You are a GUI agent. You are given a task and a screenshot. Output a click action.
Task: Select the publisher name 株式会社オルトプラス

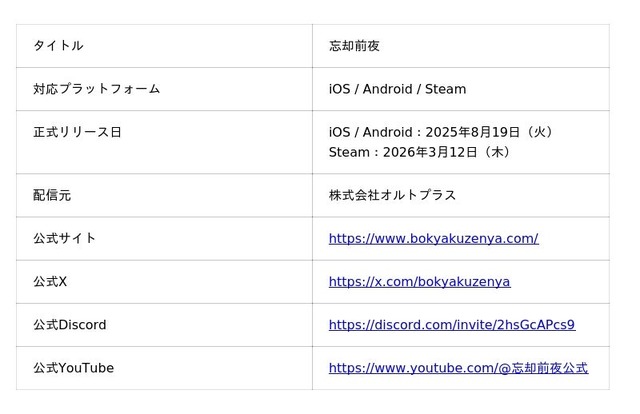(392, 195)
